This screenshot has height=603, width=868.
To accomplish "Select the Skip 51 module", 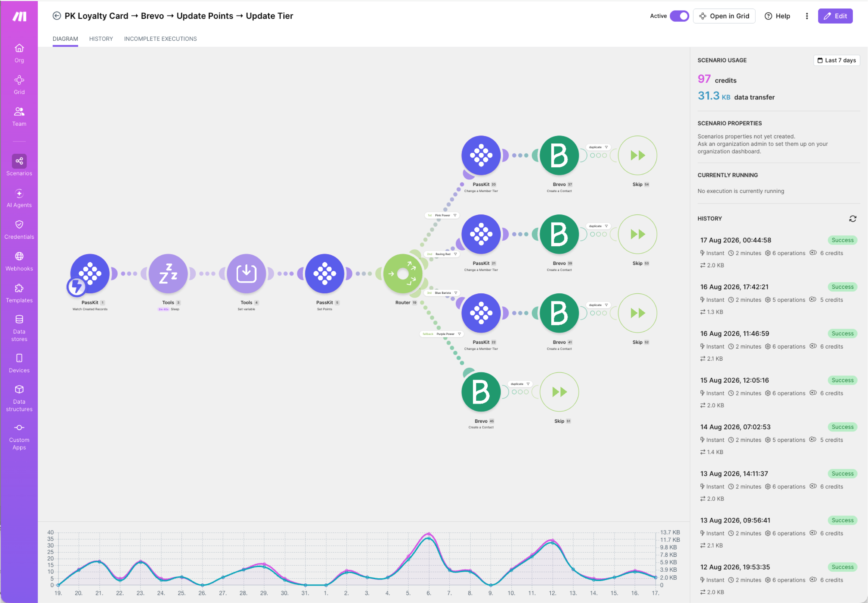I will 559,392.
